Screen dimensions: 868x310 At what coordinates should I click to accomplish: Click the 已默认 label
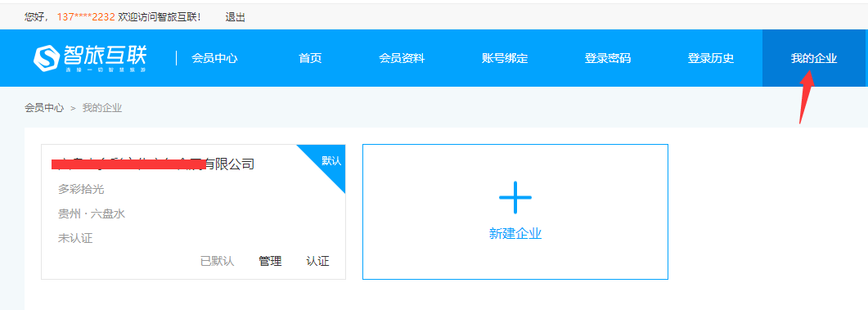pos(217,261)
